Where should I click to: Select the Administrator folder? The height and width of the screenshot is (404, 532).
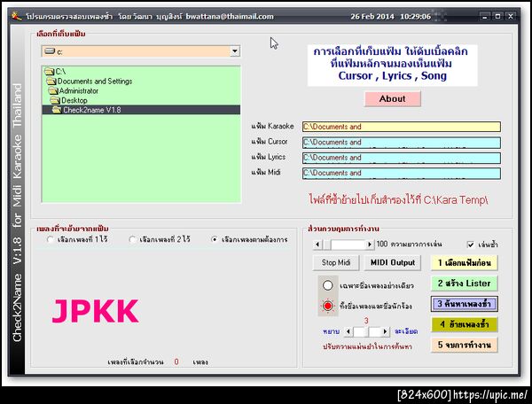pos(79,91)
